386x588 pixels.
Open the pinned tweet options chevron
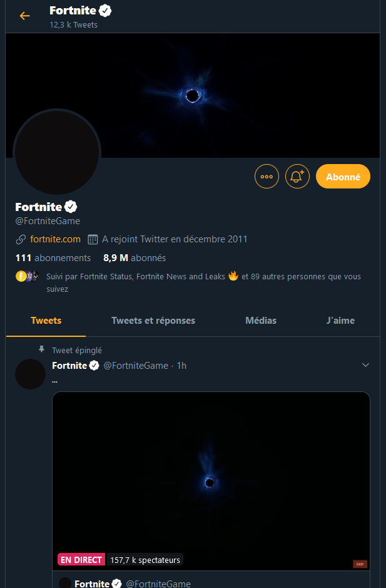[365, 364]
